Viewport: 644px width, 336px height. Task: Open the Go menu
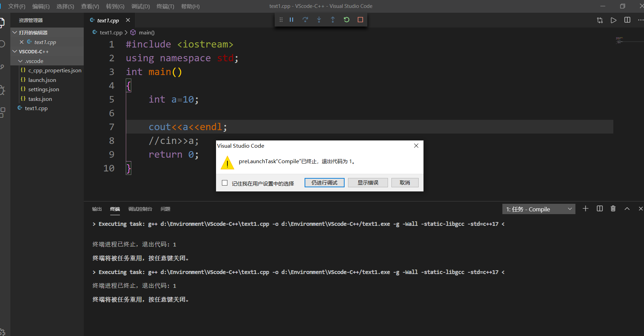115,6
